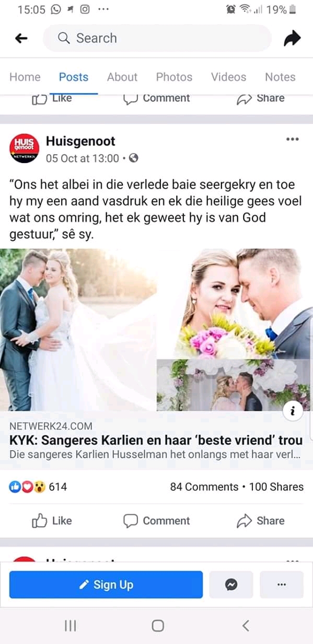This screenshot has width=313, height=644.
Task: Open the Videos tab
Action: point(228,77)
